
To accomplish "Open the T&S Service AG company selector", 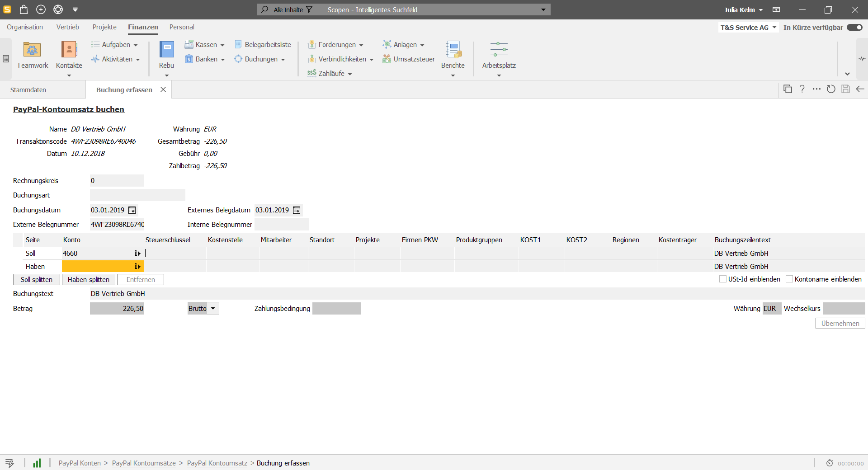I will [748, 27].
